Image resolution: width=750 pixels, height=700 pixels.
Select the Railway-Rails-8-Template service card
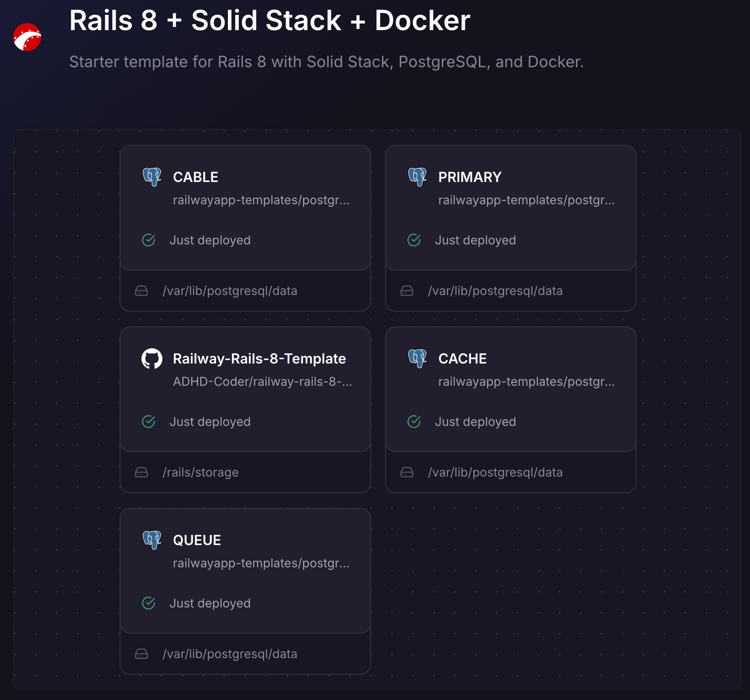[245, 389]
